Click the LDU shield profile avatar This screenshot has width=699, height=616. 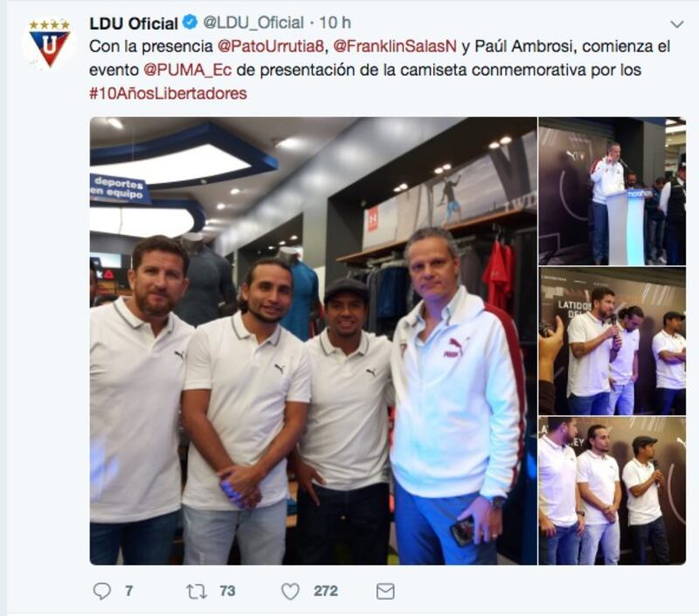click(50, 43)
